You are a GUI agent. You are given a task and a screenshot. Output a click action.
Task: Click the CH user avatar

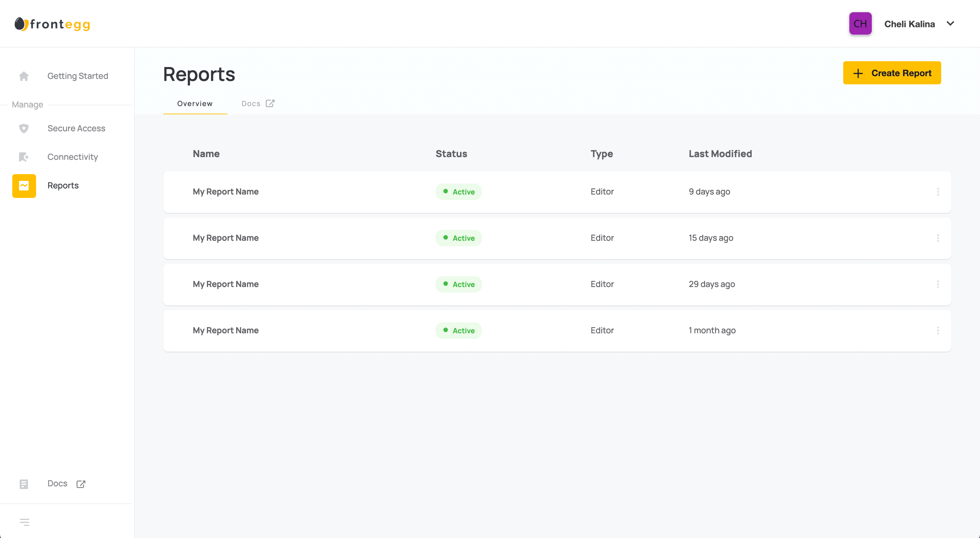tap(860, 23)
